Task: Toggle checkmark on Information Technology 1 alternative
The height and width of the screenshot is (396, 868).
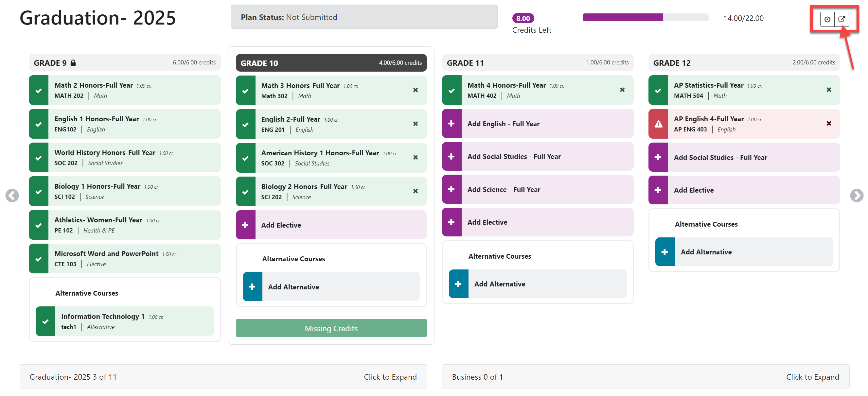Action: (45, 321)
